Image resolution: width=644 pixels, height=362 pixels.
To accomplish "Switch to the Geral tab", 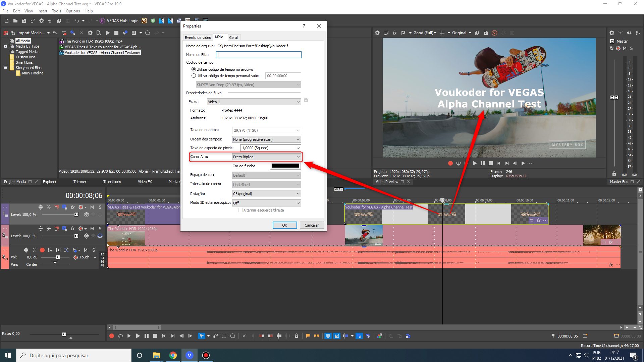I will (x=233, y=38).
